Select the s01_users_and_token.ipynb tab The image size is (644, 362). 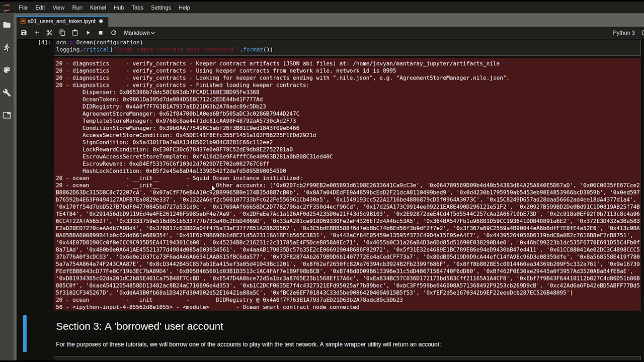61,21
